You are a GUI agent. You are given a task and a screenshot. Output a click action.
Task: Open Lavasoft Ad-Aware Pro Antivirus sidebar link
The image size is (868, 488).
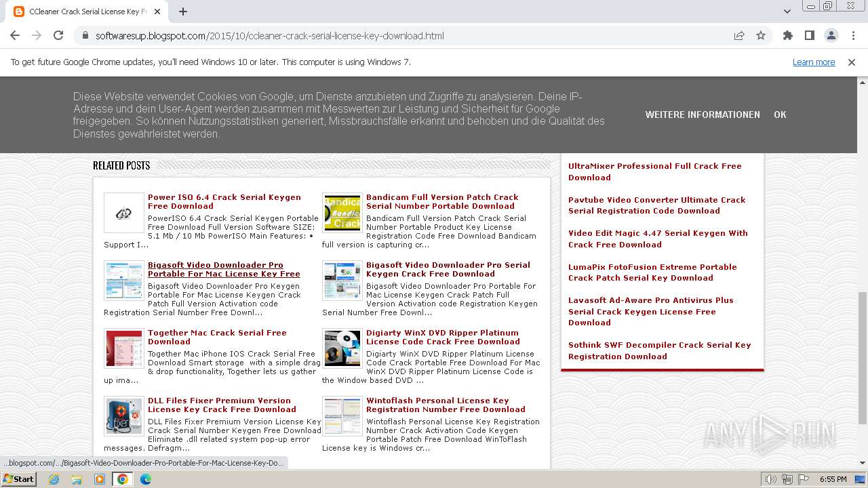[x=651, y=311]
